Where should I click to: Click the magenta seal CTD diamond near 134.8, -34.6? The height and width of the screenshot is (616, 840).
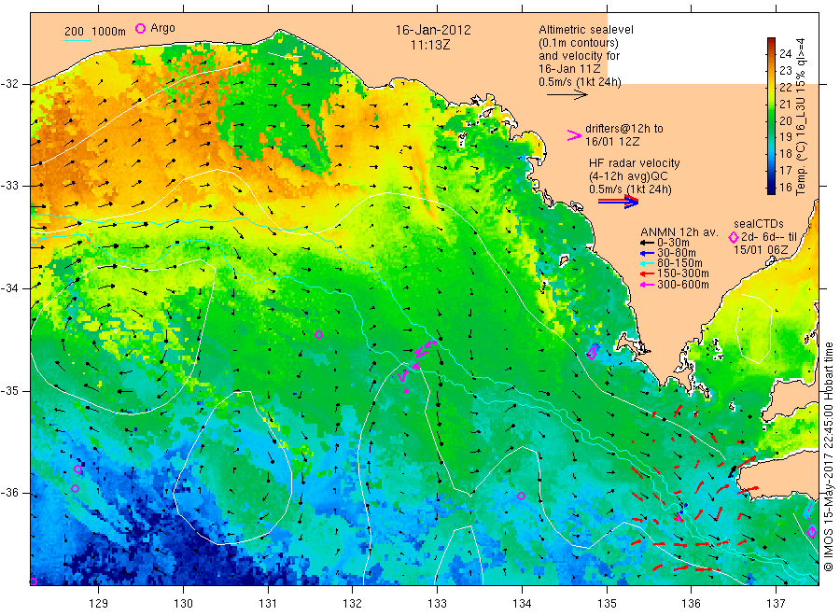592,353
